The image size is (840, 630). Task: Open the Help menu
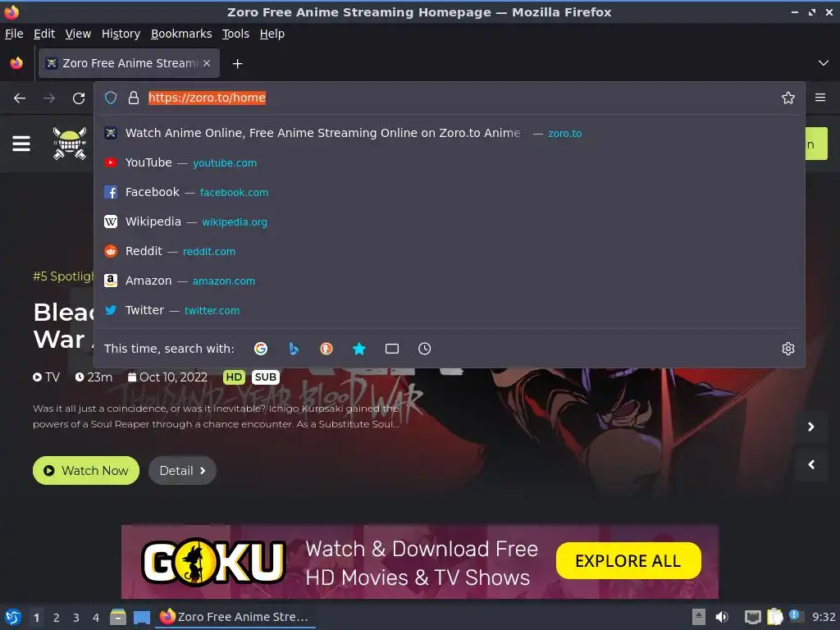[x=272, y=34]
